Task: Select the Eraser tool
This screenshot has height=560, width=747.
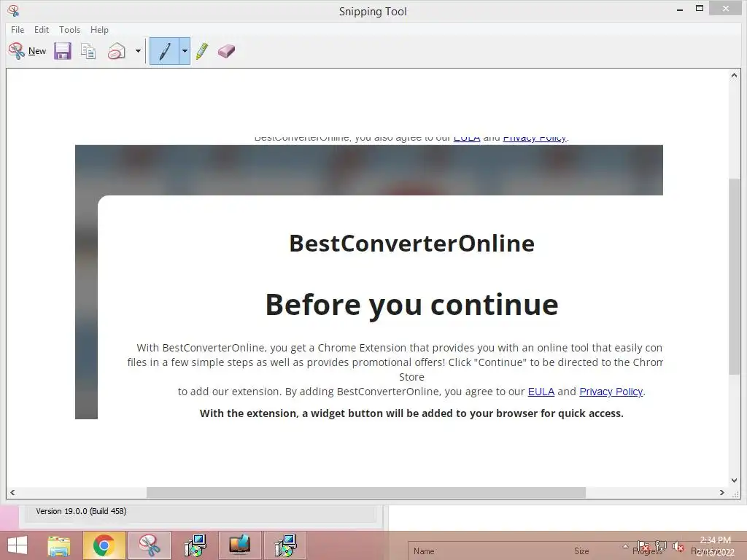Action: point(226,51)
